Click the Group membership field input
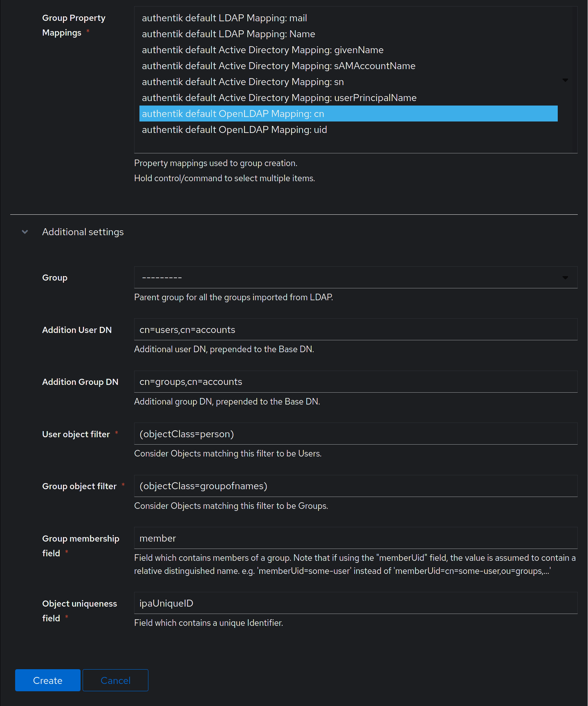Screen dimensions: 588x706 (x=355, y=538)
